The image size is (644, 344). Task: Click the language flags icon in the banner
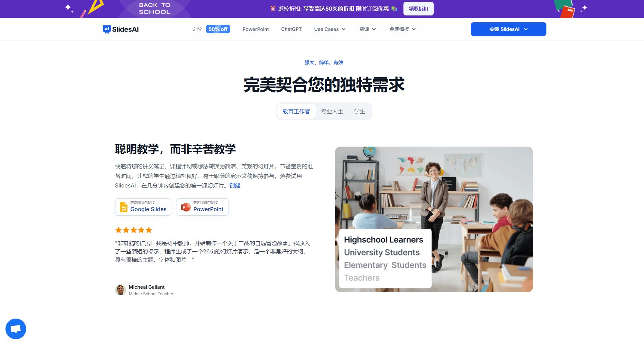coord(393,9)
